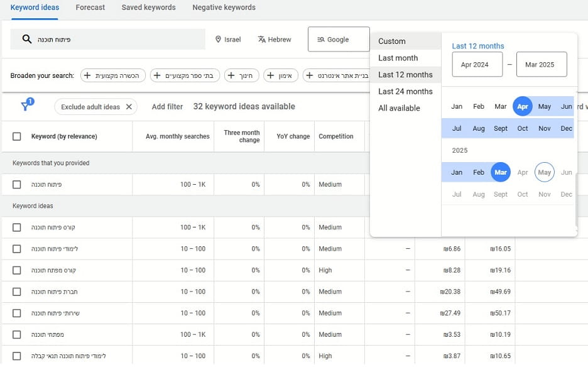
Task: Sort by Avg. monthly searches column
Action: coord(177,136)
